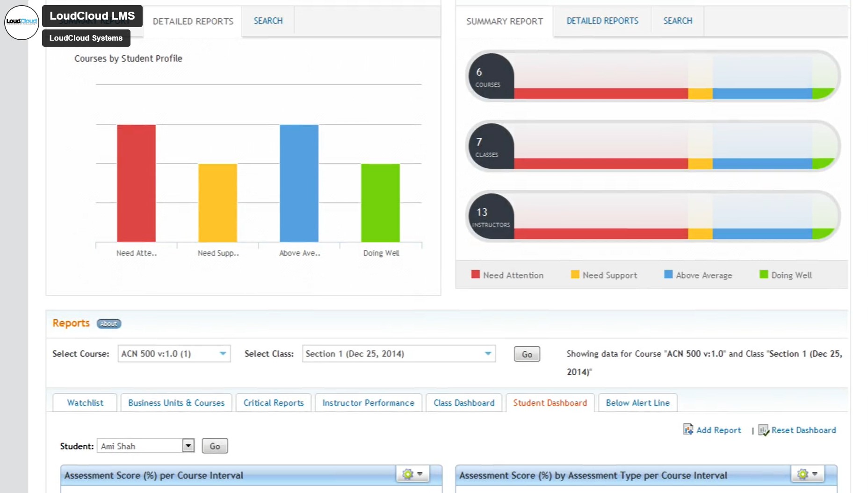Expand the Select Course dropdown
The height and width of the screenshot is (493, 868).
point(223,354)
